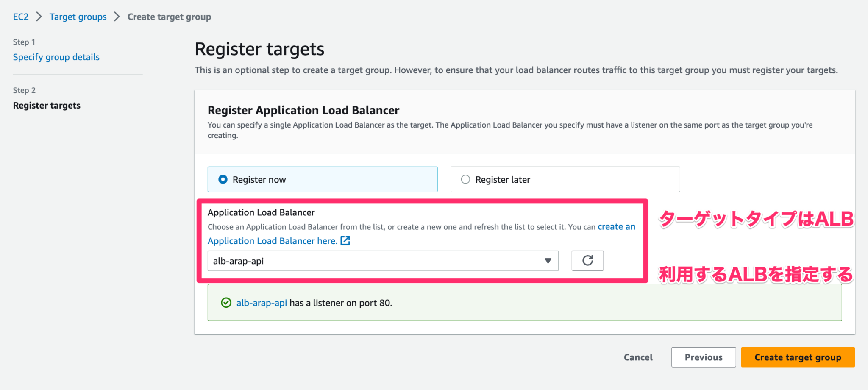Click the alb-arap-api link in the success banner
The image size is (868, 390).
click(x=262, y=303)
